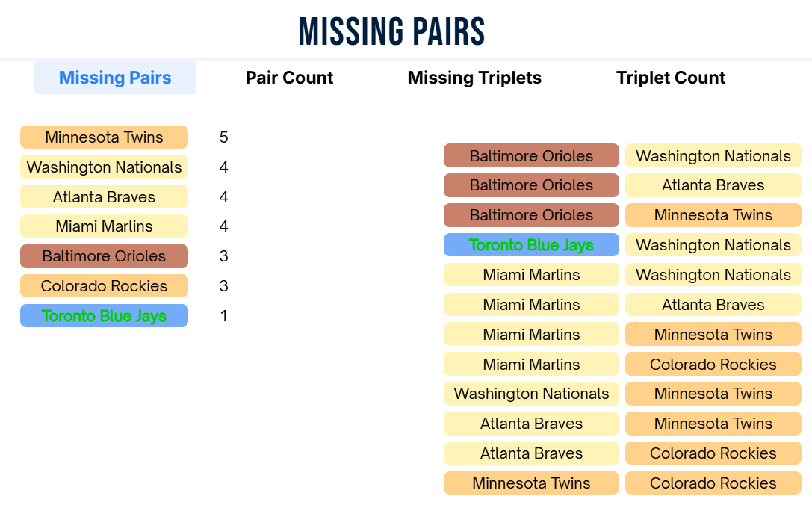The image size is (812, 505).
Task: Click the pair count 5 beside Minnesota Twins
Action: [223, 137]
